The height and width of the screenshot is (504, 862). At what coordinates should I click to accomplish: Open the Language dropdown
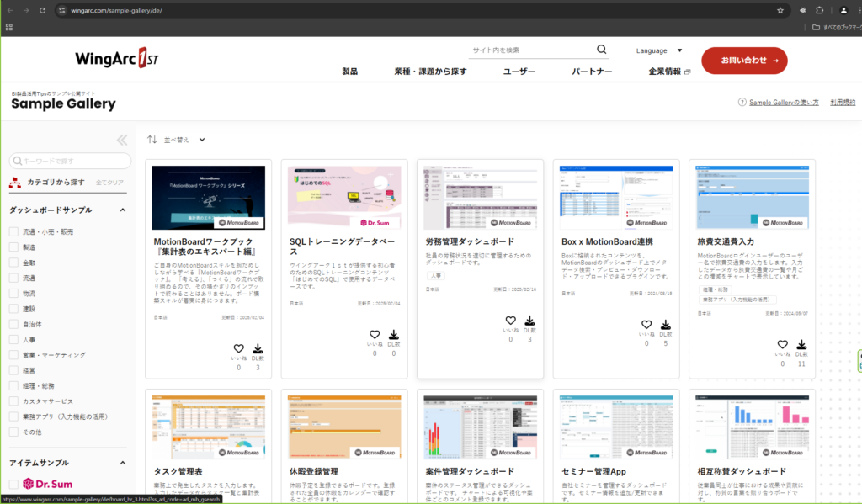pyautogui.click(x=658, y=50)
